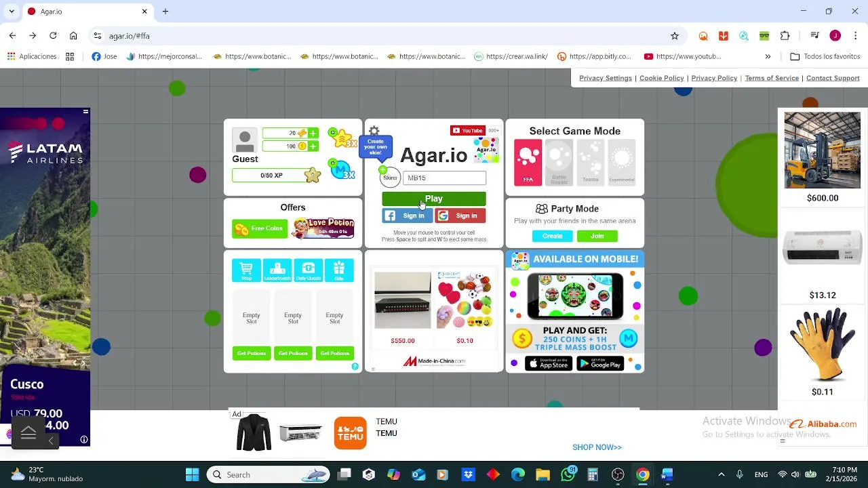Viewport: 868px width, 488px height.
Task: Sign in with Facebook
Action: [x=407, y=216]
